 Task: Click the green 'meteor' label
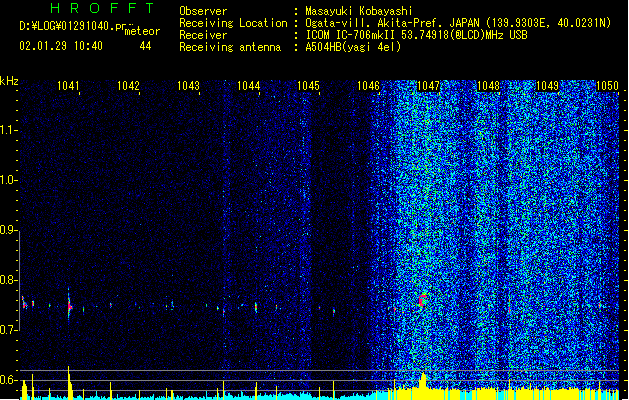coord(142,31)
